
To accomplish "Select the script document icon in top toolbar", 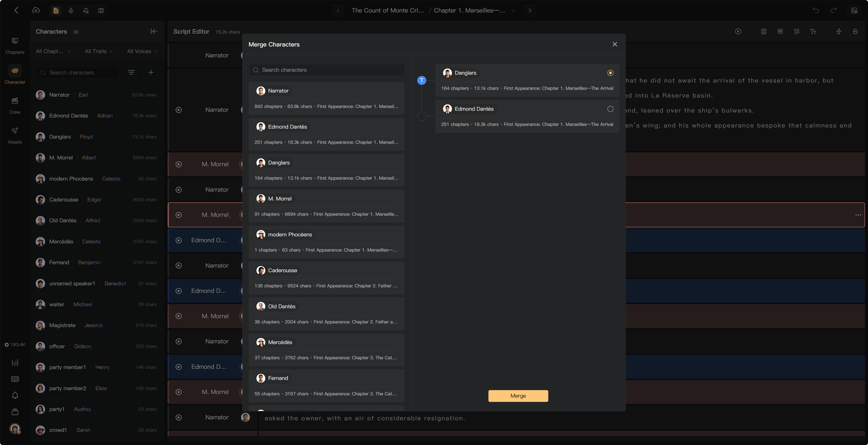I will coord(56,10).
